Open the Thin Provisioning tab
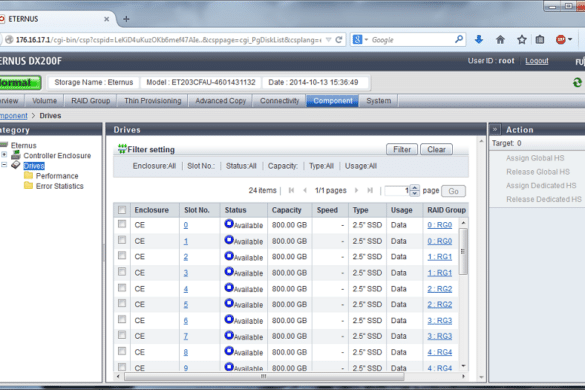Viewport: 585px width, 390px height. [153, 101]
